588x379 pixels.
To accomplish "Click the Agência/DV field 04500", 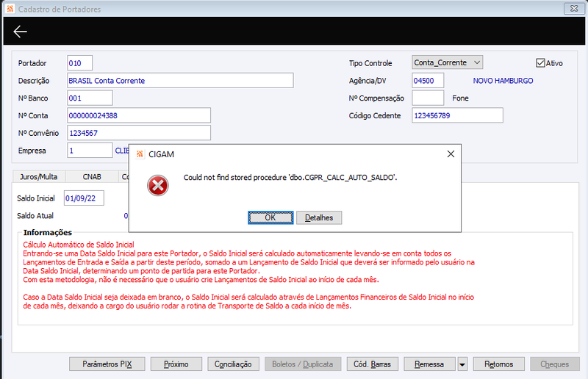I will [x=428, y=81].
